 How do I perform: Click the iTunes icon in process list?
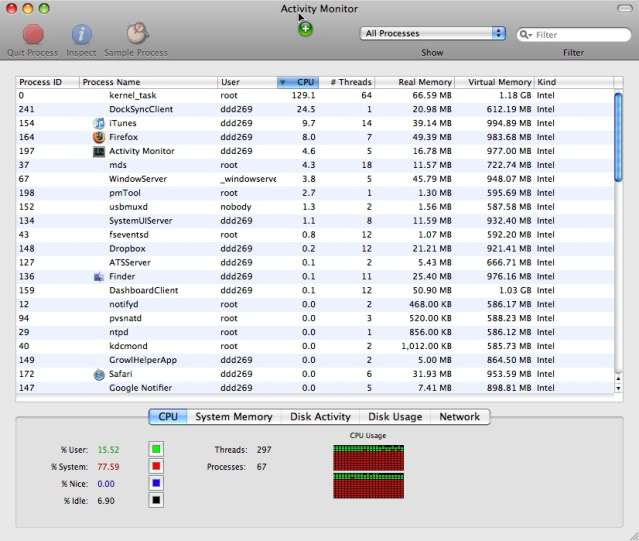[99, 123]
